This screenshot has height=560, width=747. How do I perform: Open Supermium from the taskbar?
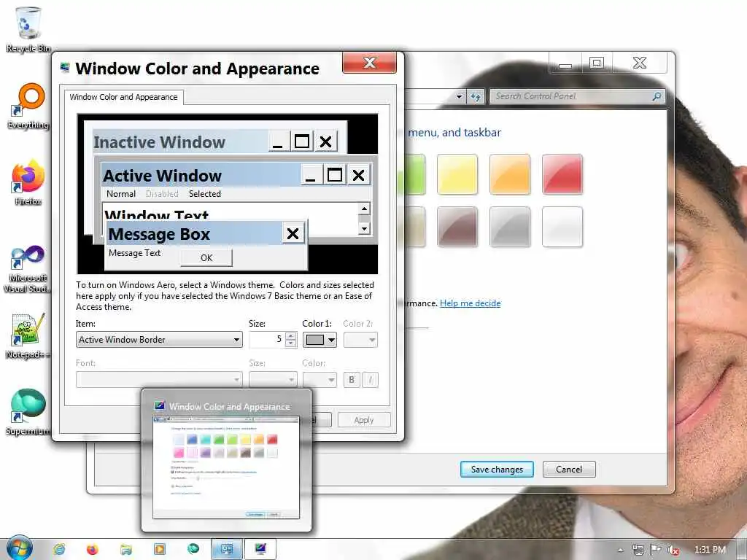(x=193, y=549)
